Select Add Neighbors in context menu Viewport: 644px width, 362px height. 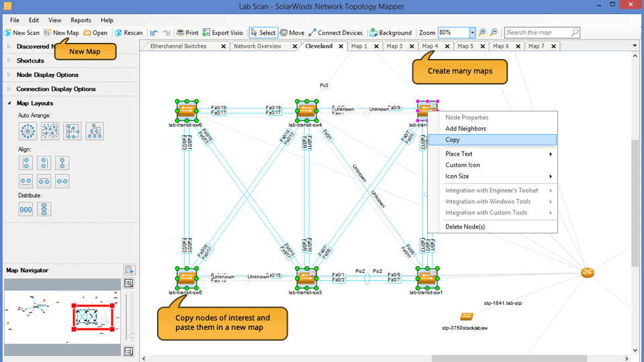click(x=492, y=129)
